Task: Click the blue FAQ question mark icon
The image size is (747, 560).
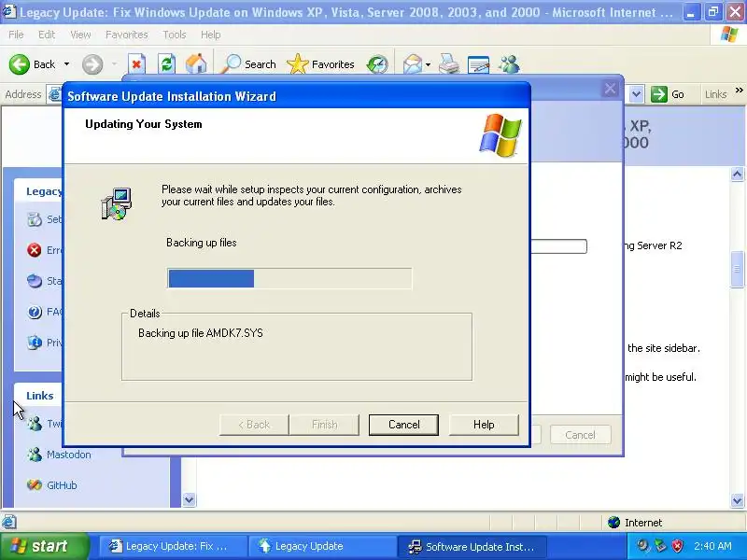Action: pyautogui.click(x=35, y=312)
